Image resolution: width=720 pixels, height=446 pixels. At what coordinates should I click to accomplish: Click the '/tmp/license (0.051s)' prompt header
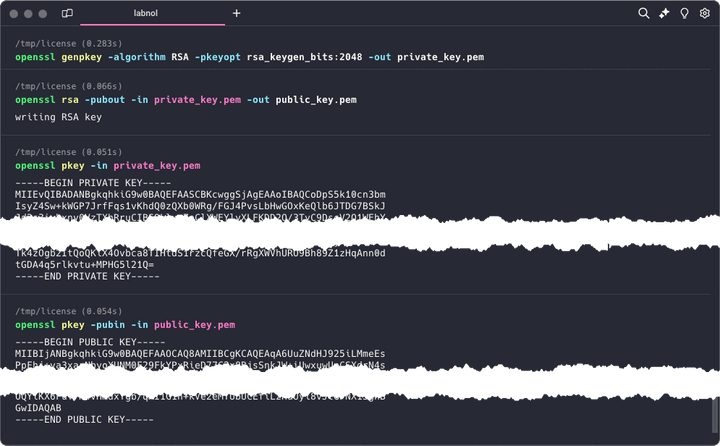(x=68, y=152)
